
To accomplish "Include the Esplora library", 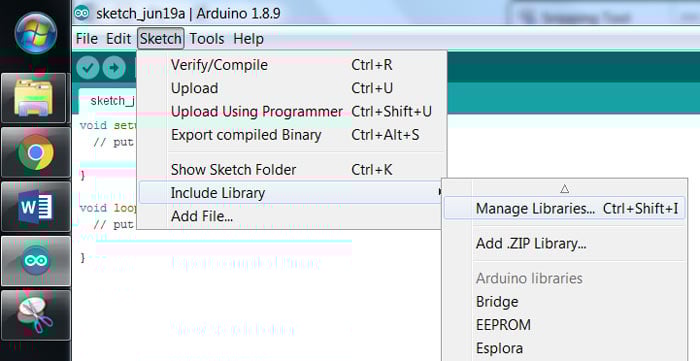I will [x=564, y=348].
